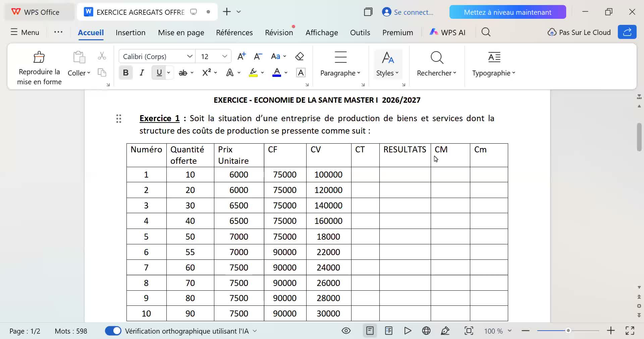Viewport: 644px width, 339px height.
Task: Click the WPS AI icon
Action: click(x=447, y=32)
